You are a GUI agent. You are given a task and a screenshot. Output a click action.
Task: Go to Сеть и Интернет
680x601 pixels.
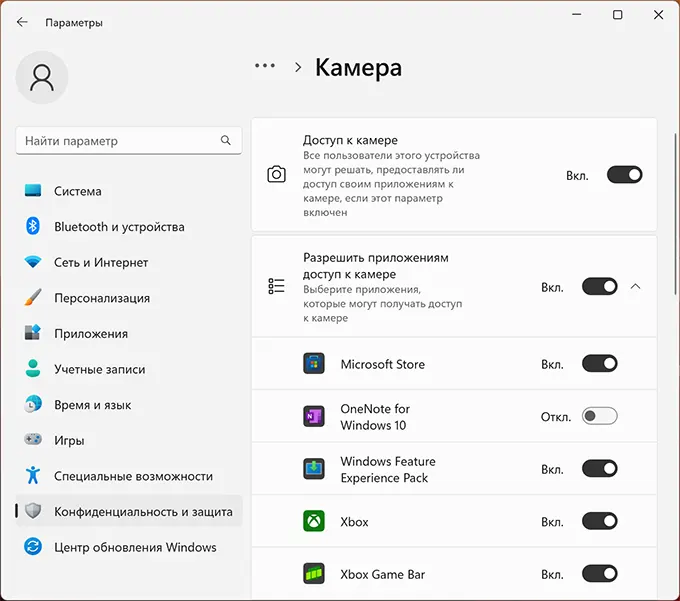(x=129, y=262)
